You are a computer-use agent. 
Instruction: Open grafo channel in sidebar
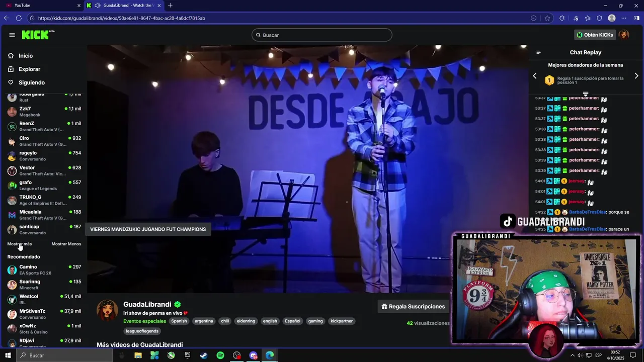point(44,186)
